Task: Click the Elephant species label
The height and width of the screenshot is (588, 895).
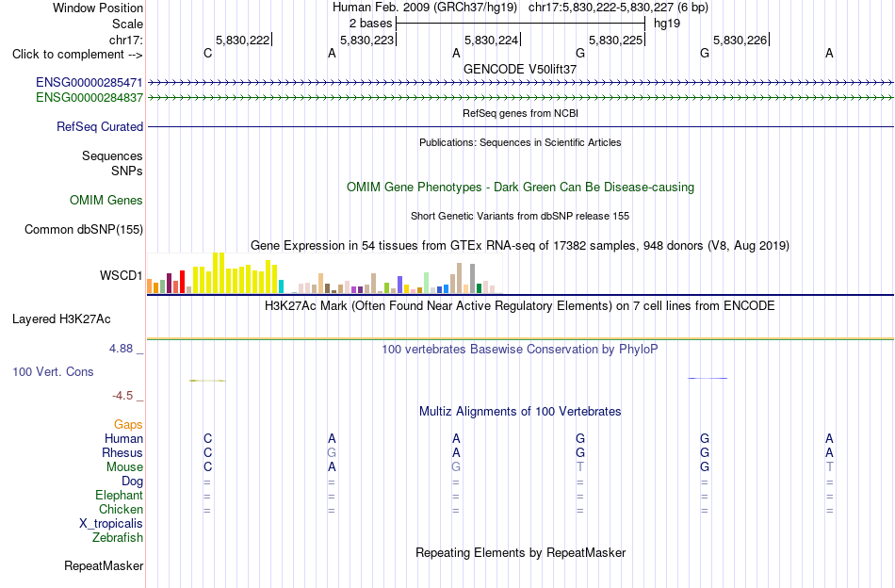Action: tap(120, 496)
